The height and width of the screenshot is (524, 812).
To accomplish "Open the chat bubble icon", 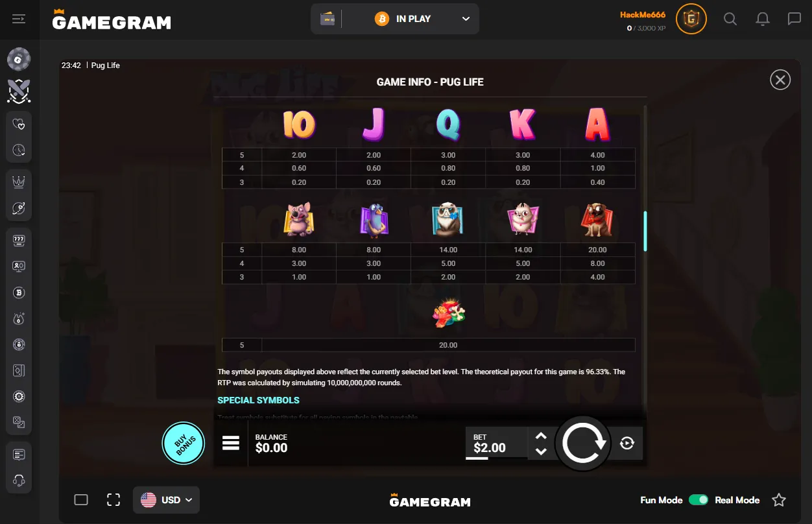I will [794, 19].
